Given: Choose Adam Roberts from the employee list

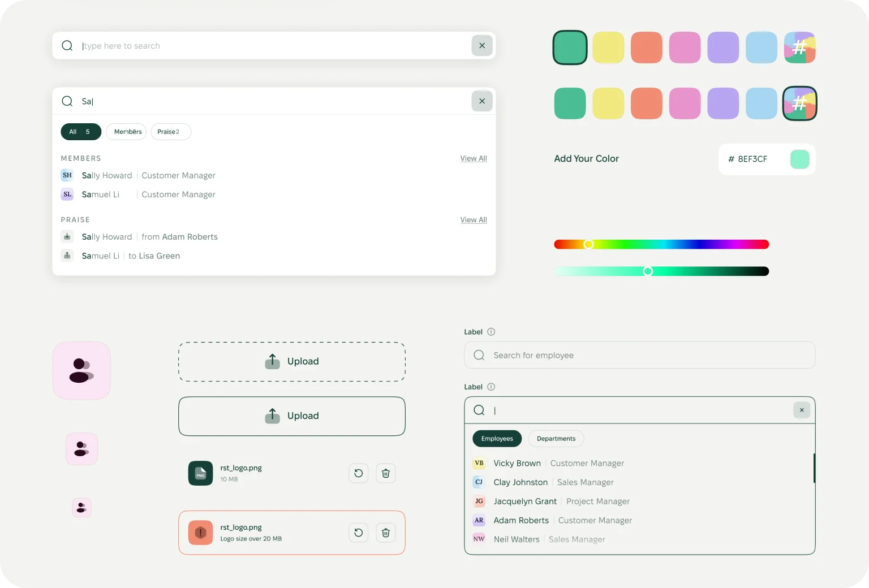Looking at the screenshot, I should 553,520.
